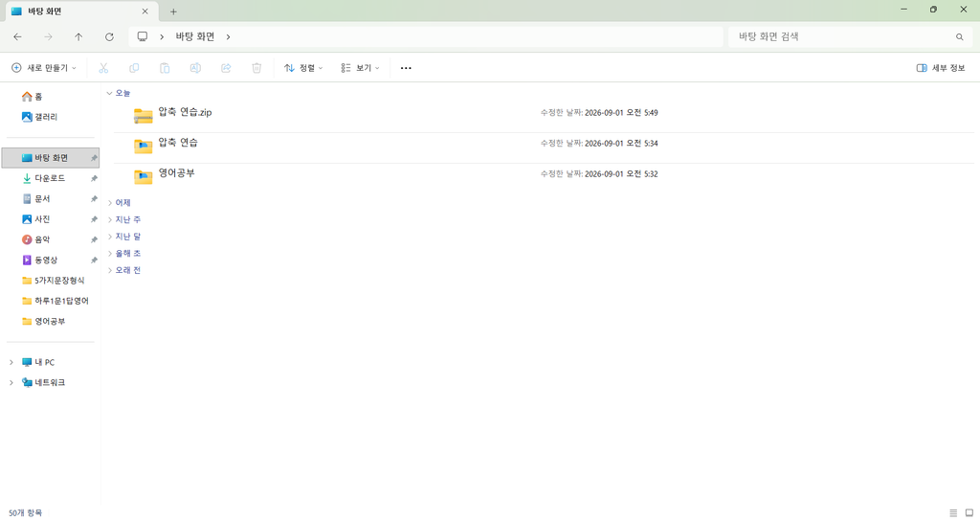The width and height of the screenshot is (980, 521).
Task: Select the 압축 연습 folder icon
Action: [144, 147]
